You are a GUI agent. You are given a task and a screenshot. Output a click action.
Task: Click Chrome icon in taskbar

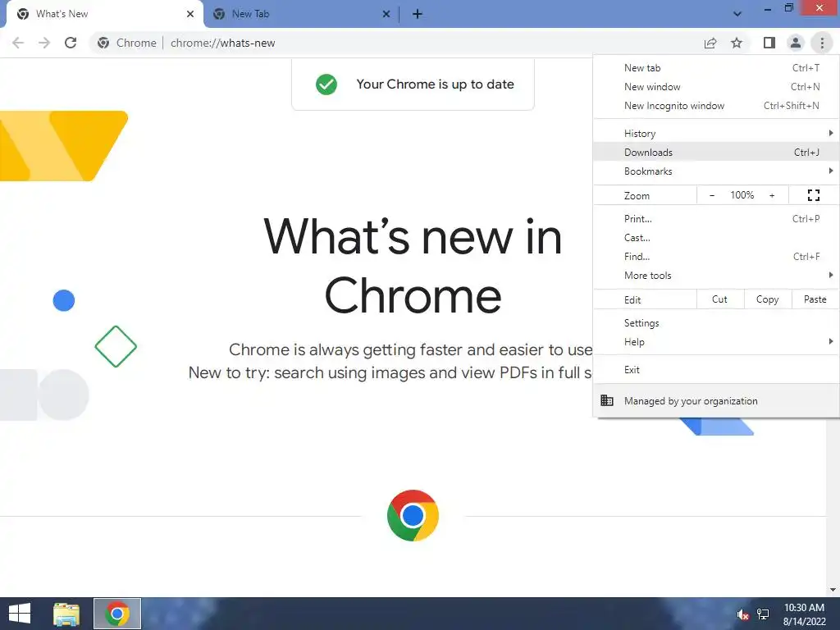(117, 614)
